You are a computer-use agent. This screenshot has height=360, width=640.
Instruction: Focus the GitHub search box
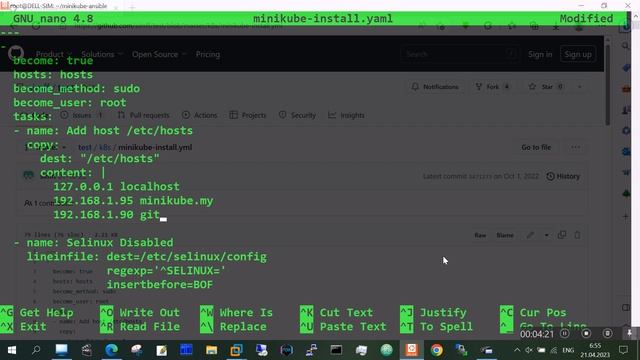(x=459, y=54)
